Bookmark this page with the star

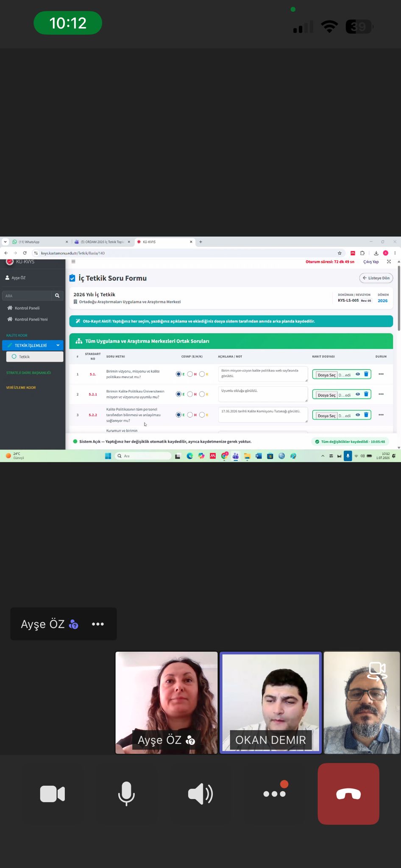click(x=340, y=253)
